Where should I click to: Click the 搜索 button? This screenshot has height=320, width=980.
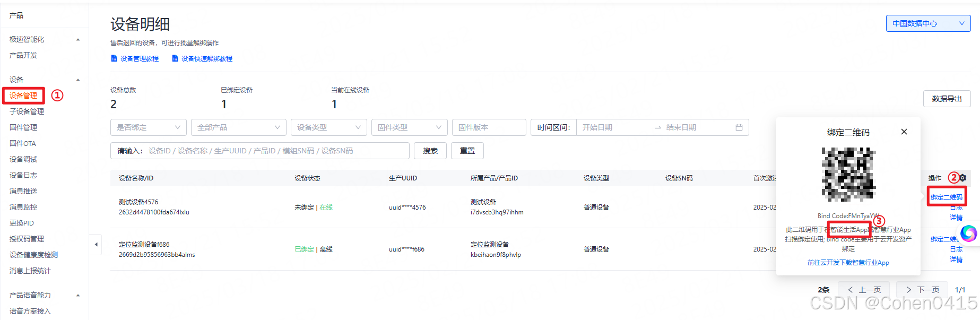430,151
